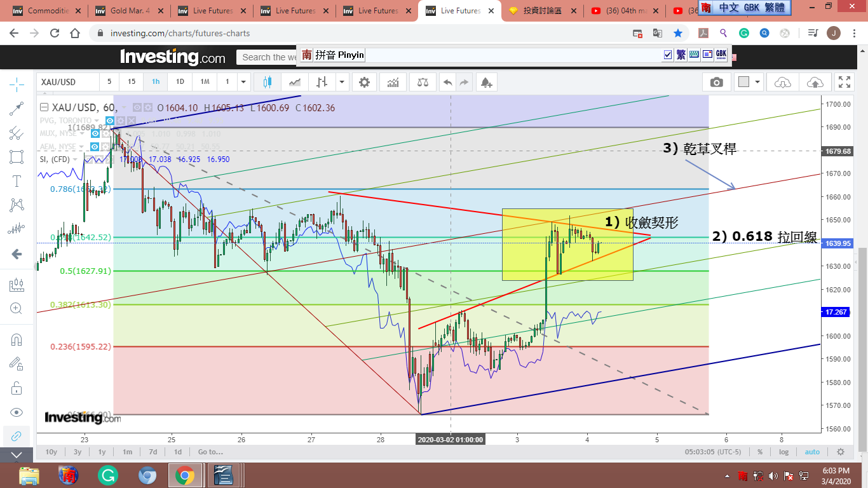Image resolution: width=868 pixels, height=488 pixels.
Task: Open Chrome app from Windows taskbar
Action: 185,475
